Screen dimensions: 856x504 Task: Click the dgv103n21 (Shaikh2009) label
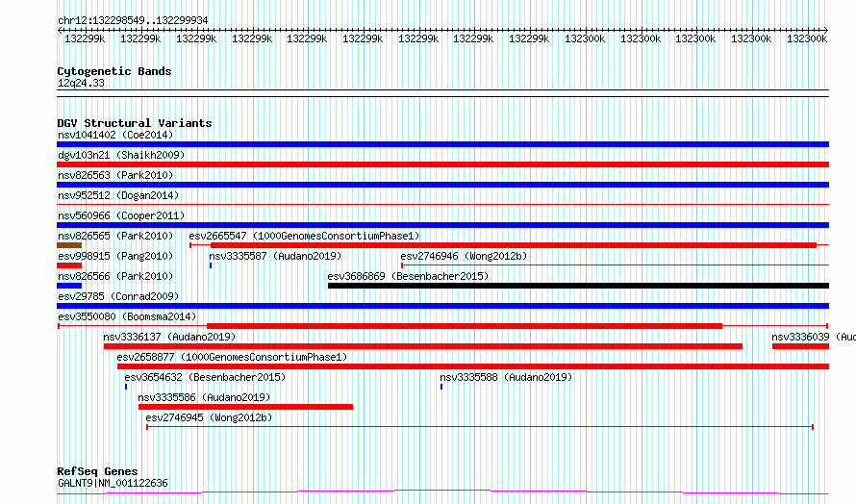121,155
